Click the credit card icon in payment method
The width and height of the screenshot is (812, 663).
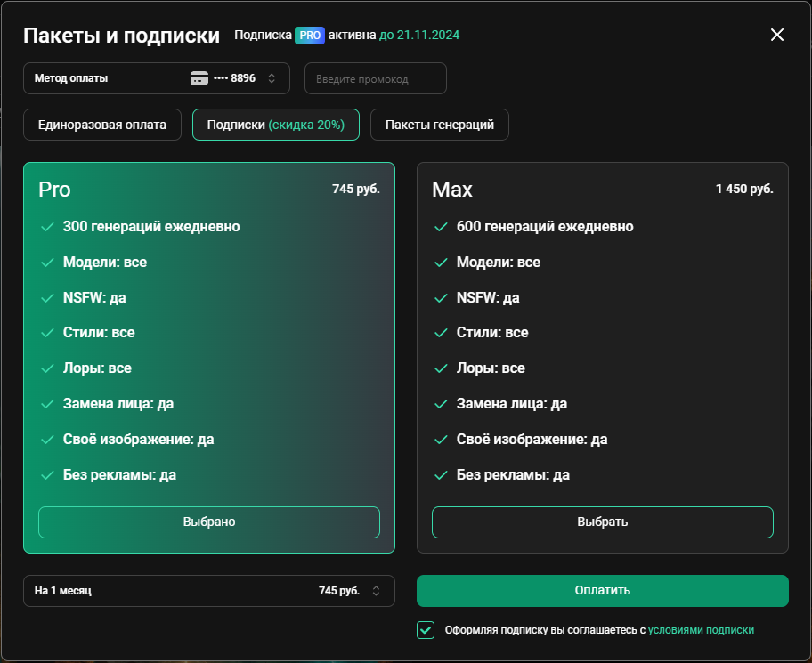pyautogui.click(x=199, y=78)
